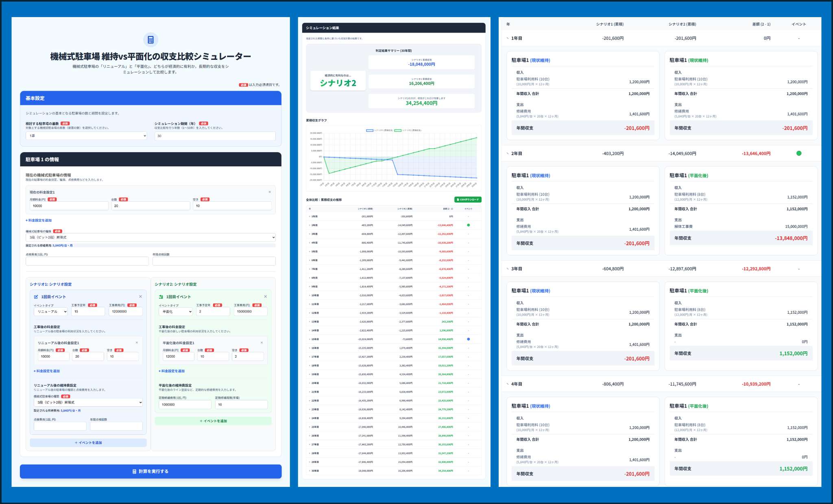The image size is (833, 504).
Task: Close scenario 2's 1回目イベント card
Action: pos(265,297)
